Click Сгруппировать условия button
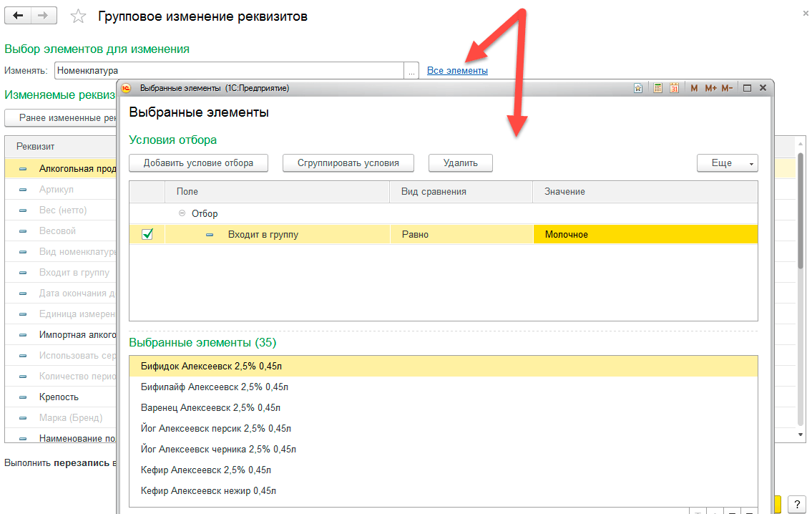 point(348,163)
